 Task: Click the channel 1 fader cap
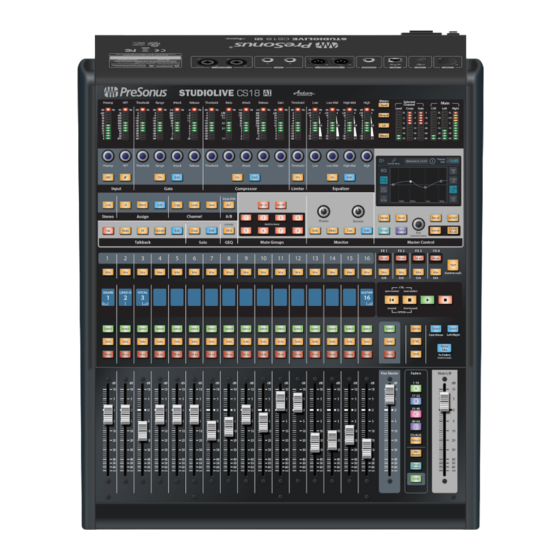point(108,414)
